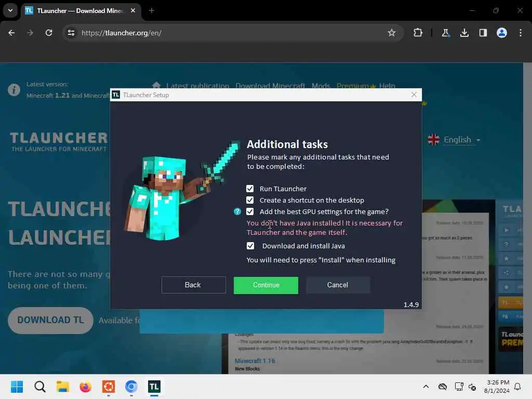
Task: Open the orange app icon in taskbar
Action: [x=109, y=387]
